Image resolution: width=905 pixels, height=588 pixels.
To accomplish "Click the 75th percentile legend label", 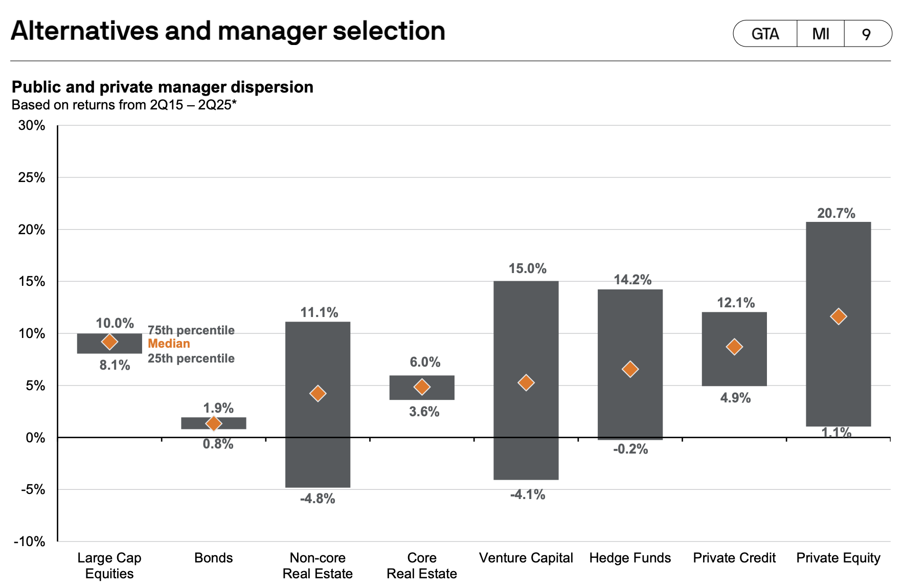I will [191, 330].
